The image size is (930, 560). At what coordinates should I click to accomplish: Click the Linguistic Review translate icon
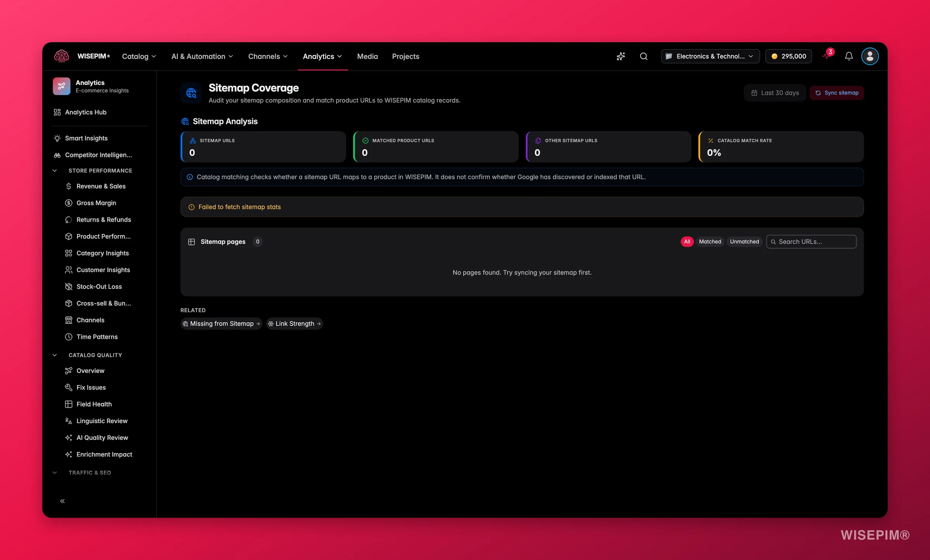click(x=69, y=421)
